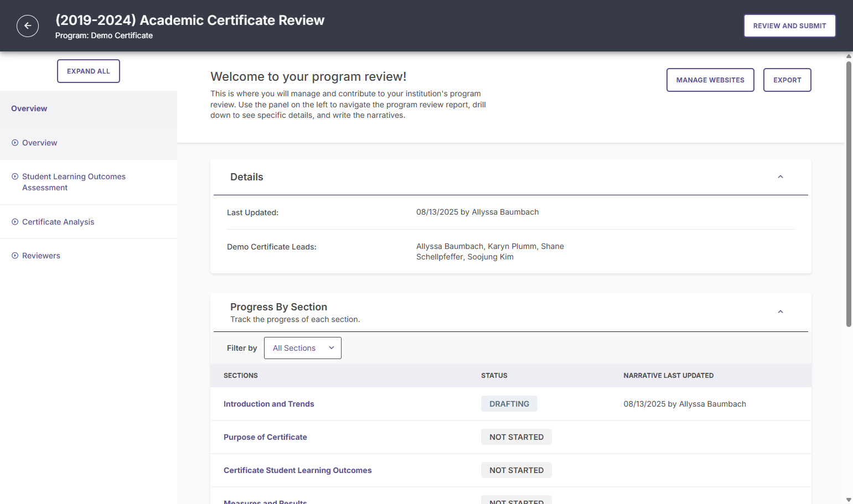Open the All Sections filter dropdown
The height and width of the screenshot is (504, 853).
[x=303, y=348]
